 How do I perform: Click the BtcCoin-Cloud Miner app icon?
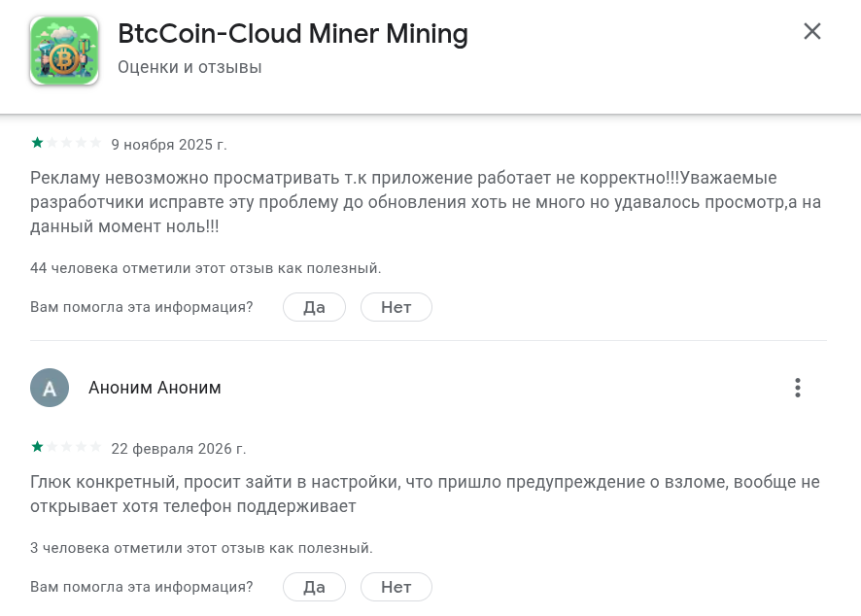point(64,50)
